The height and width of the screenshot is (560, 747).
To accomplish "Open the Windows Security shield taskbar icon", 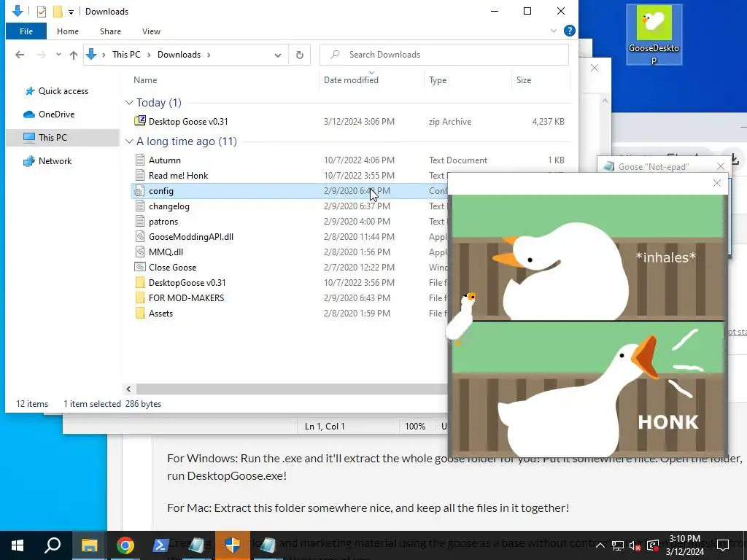I will (x=233, y=545).
